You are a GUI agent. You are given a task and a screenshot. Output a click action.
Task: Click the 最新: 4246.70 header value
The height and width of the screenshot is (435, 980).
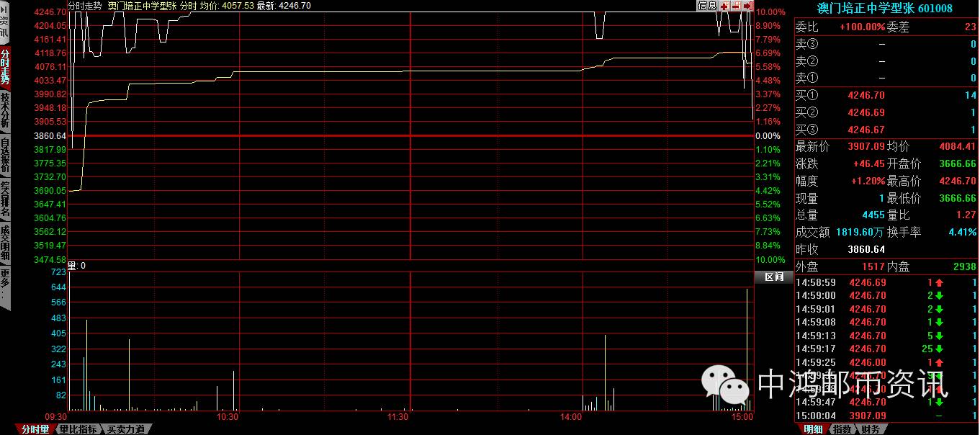(x=283, y=5)
